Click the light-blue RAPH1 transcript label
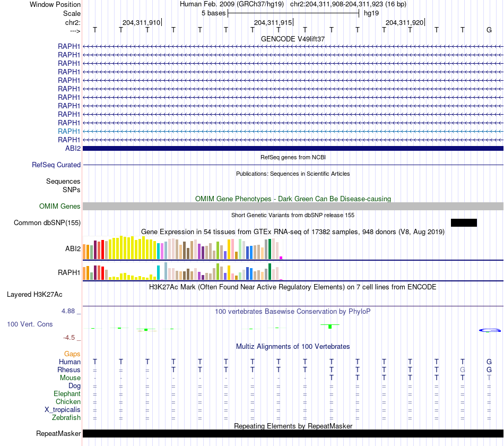Screen dimensions: 504x446 69,131
